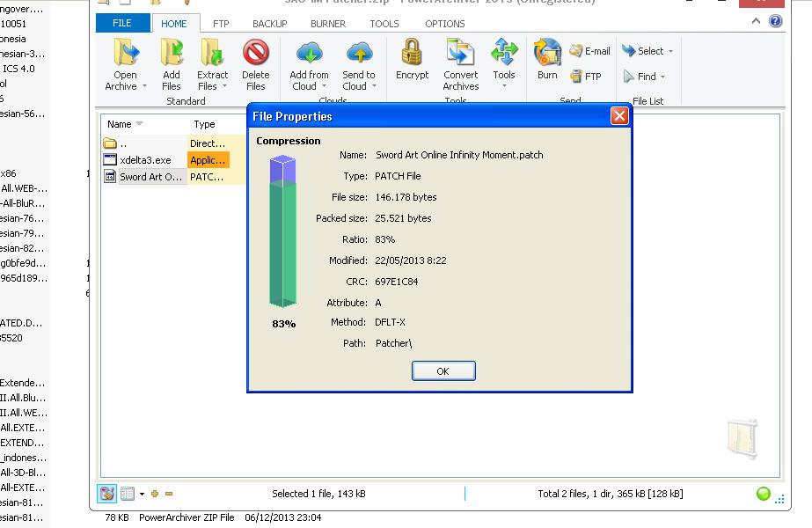The height and width of the screenshot is (528, 812).
Task: Expand the Send to Cloud dropdown arrow
Action: pyautogui.click(x=374, y=86)
